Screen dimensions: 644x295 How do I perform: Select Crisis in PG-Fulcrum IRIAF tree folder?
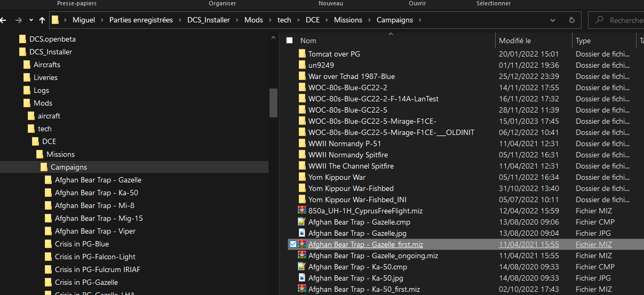[98, 269]
